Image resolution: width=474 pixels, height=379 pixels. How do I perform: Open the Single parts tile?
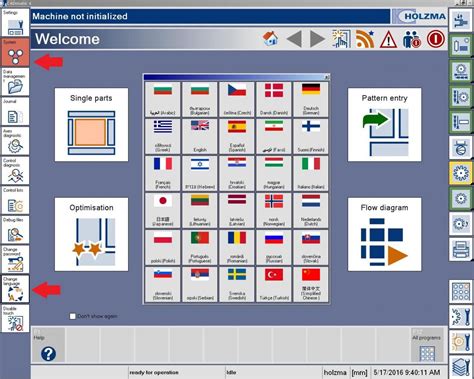coord(91,125)
